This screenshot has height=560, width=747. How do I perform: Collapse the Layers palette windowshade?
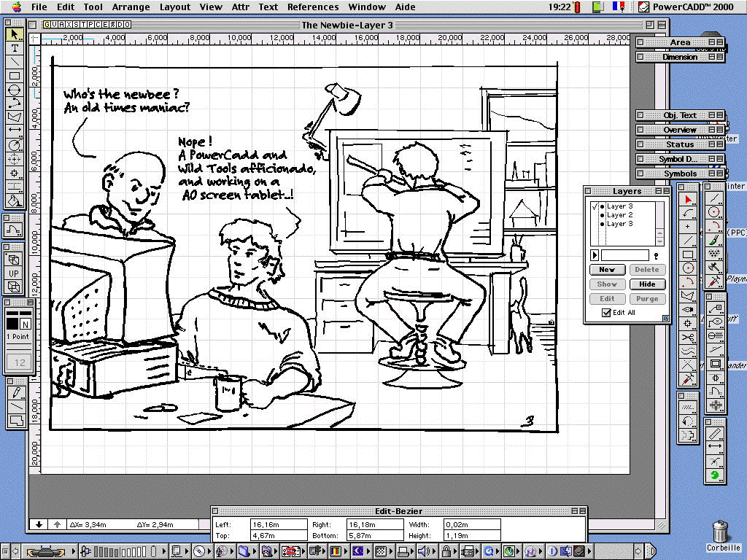666,191
